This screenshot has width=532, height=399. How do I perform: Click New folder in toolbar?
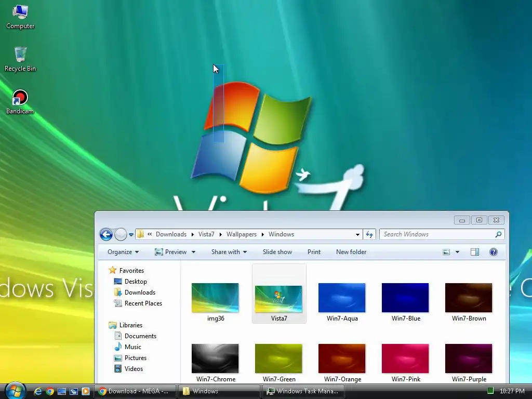click(351, 252)
